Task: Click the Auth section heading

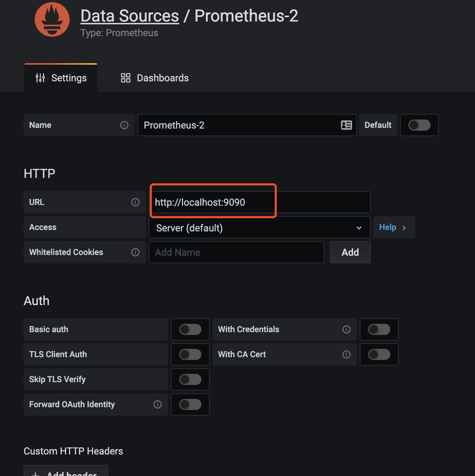Action: pyautogui.click(x=36, y=301)
